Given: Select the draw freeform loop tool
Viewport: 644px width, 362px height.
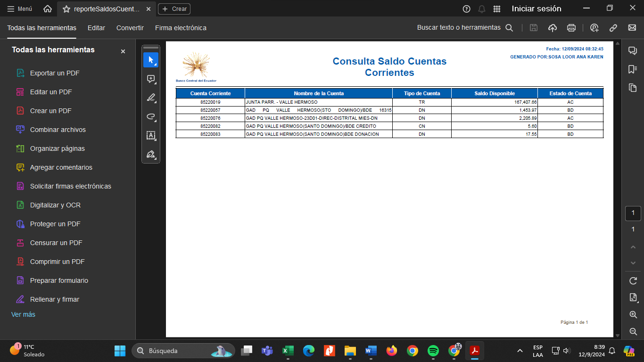Looking at the screenshot, I should [x=151, y=116].
